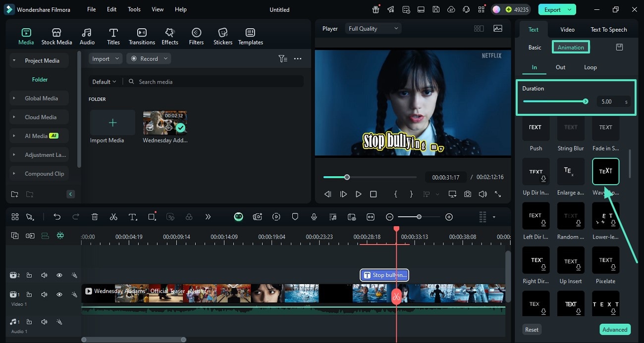Lock the Video 1 track
Screen dimensions: 644x343
(29, 294)
